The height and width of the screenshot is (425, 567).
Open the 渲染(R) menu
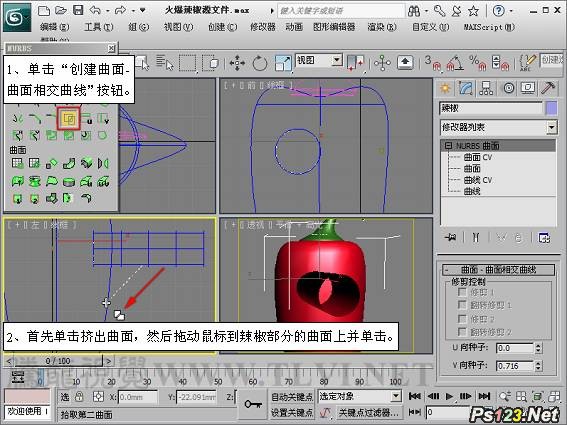point(382,27)
